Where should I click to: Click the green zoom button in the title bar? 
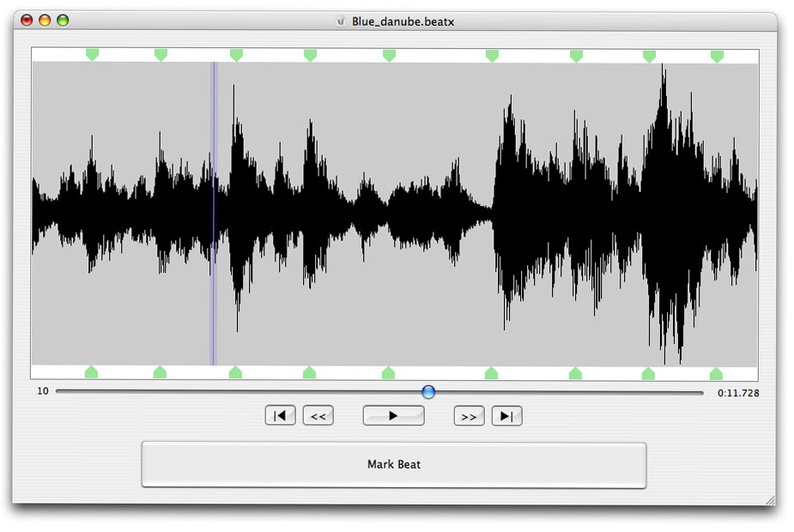pyautogui.click(x=63, y=21)
